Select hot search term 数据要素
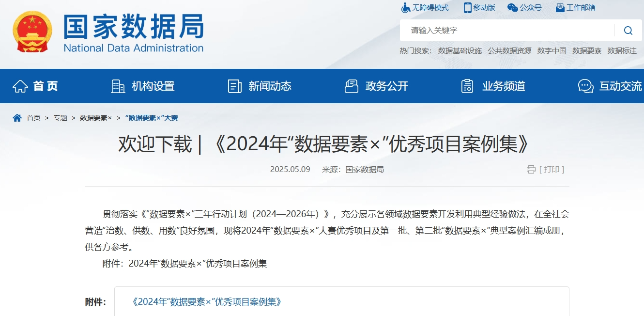Screen dimensions: 644x316 (x=587, y=51)
